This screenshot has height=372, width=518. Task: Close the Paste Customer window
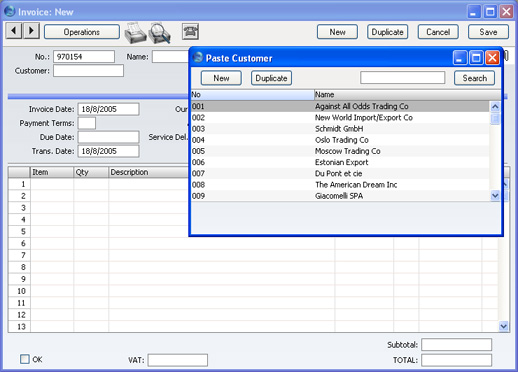click(x=492, y=58)
